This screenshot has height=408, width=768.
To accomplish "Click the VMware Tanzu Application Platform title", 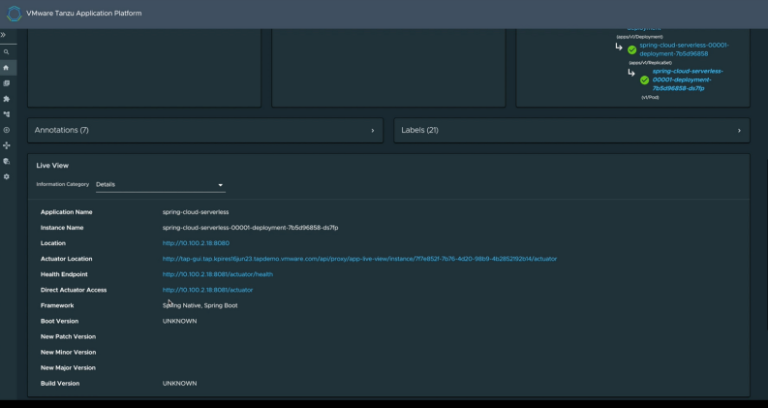I will pyautogui.click(x=84, y=13).
